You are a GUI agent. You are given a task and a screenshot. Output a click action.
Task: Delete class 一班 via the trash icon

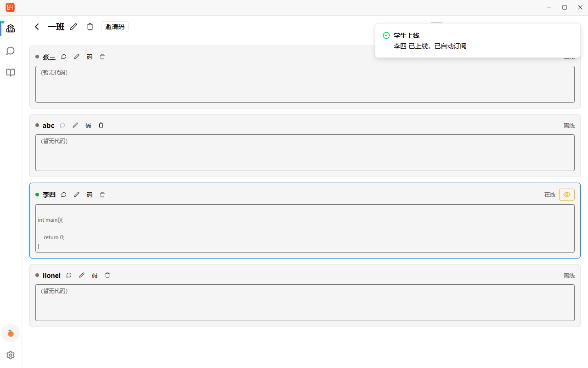click(x=90, y=27)
